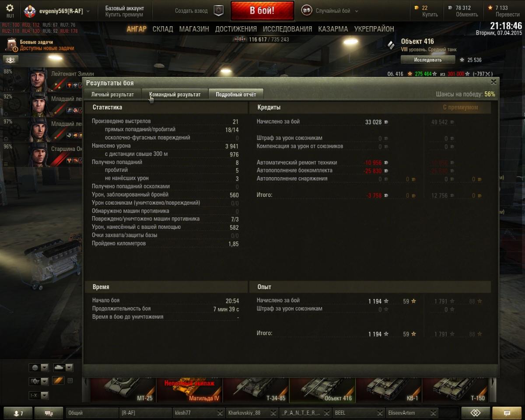This screenshot has width=525, height=420.
Task: Switch to Командный результат tab
Action: point(175,94)
